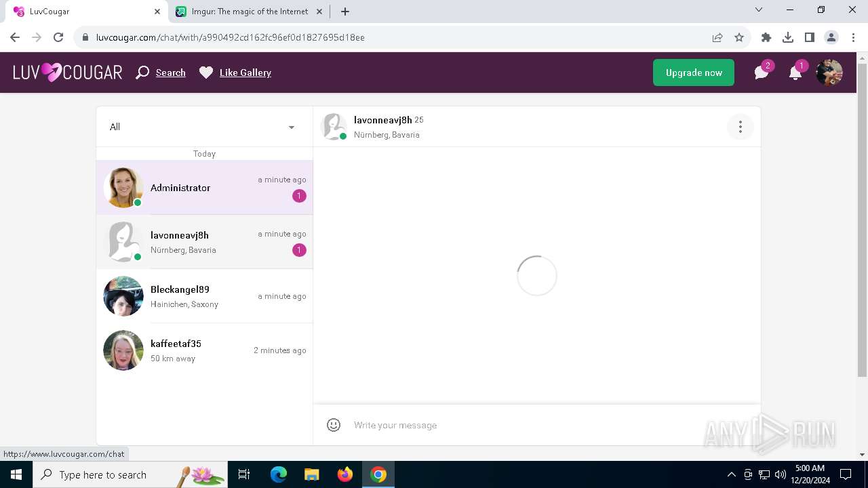
Task: Click kaffeetaf35's profile picture
Action: [x=123, y=350]
